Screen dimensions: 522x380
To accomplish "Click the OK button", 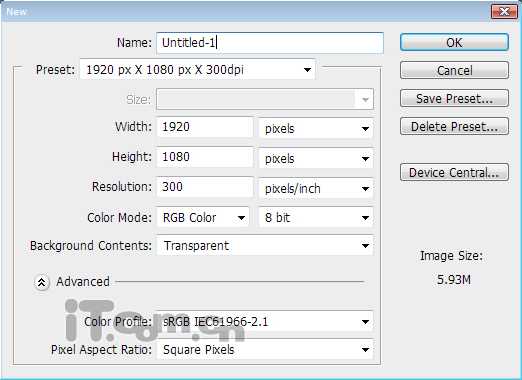I will [x=454, y=42].
